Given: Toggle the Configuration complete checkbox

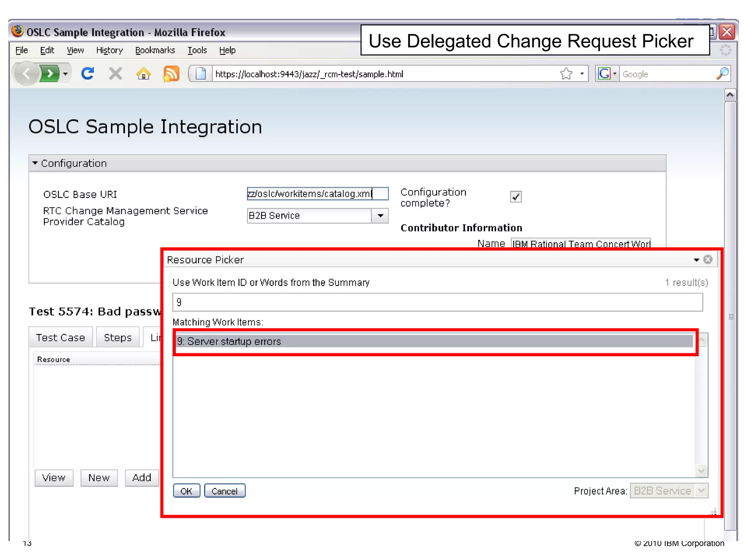Looking at the screenshot, I should [x=516, y=197].
